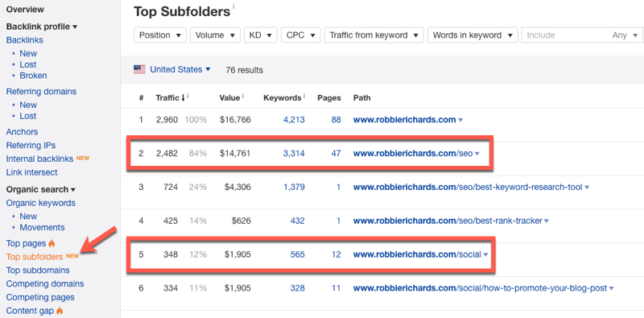644x318 pixels.
Task: Open 432 keywords link
Action: coord(297,221)
